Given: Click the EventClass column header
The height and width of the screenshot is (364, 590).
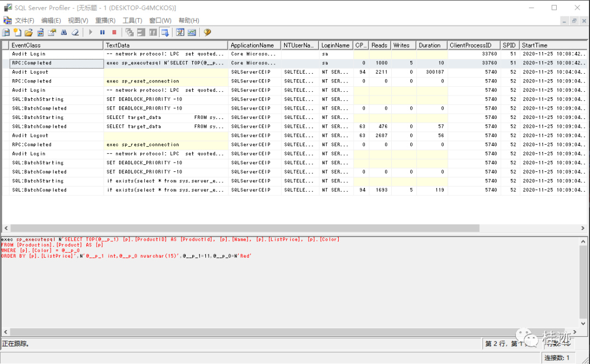Looking at the screenshot, I should click(x=56, y=45).
